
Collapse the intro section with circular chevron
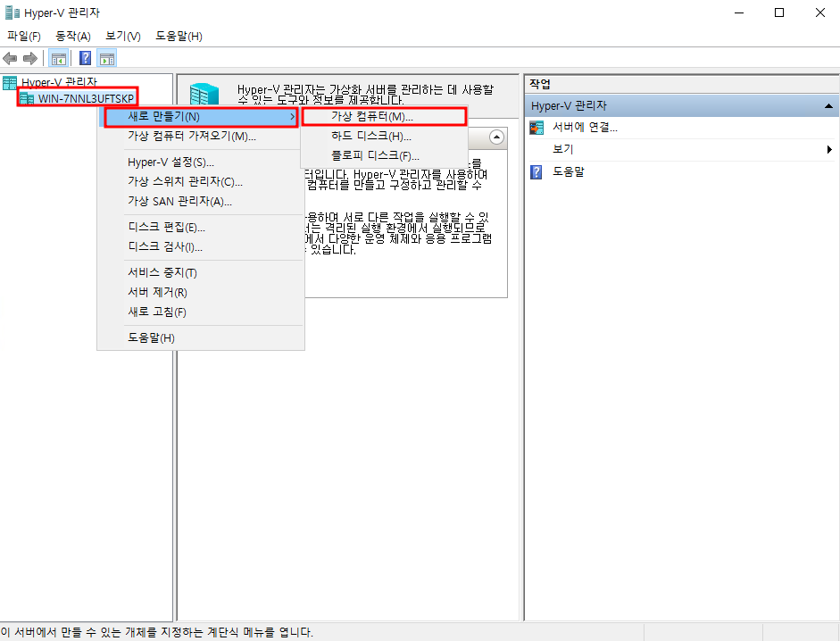coord(496,137)
